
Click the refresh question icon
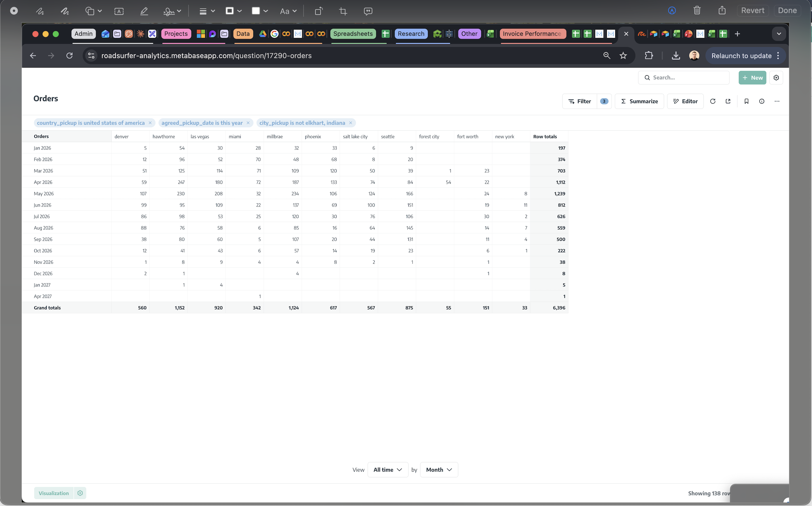coord(713,101)
